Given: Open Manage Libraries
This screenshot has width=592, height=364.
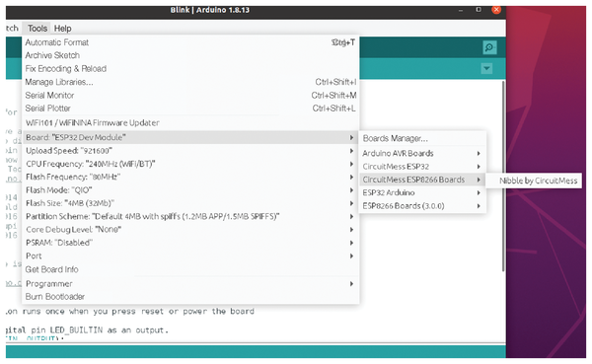Looking at the screenshot, I should pos(190,82).
